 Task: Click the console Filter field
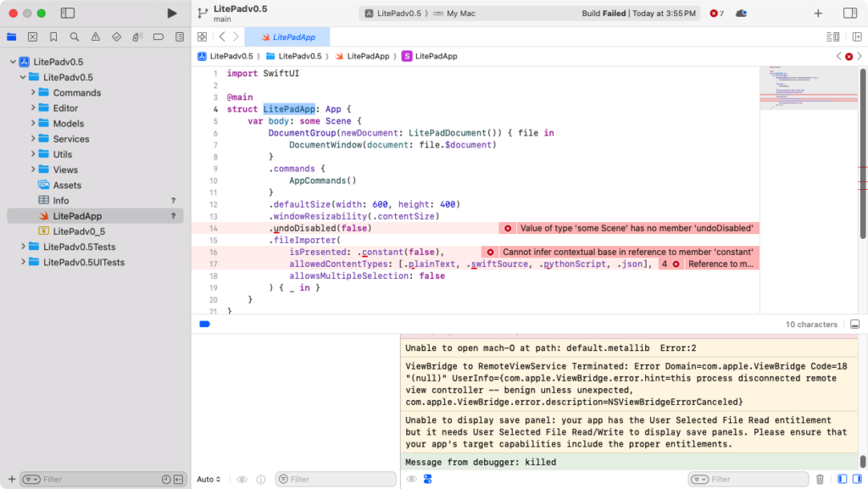[748, 479]
